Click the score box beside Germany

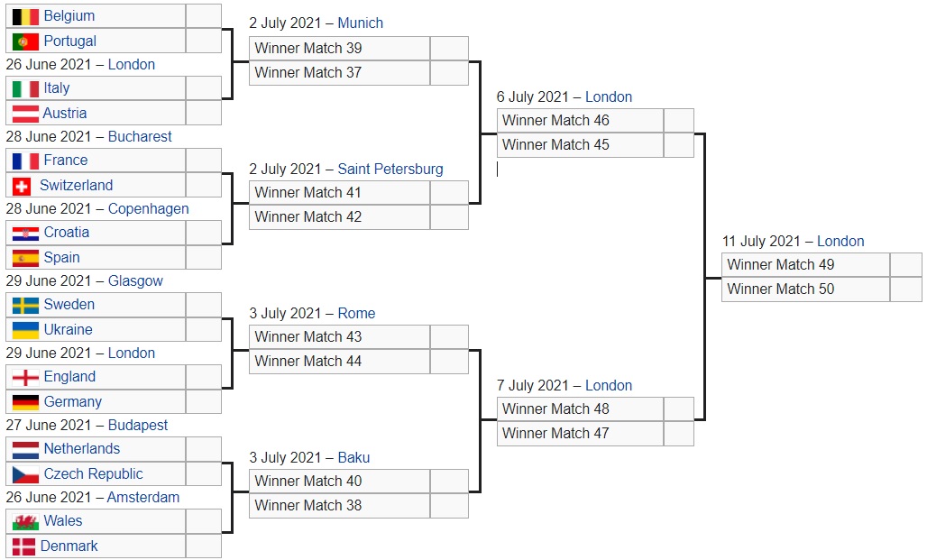click(204, 402)
